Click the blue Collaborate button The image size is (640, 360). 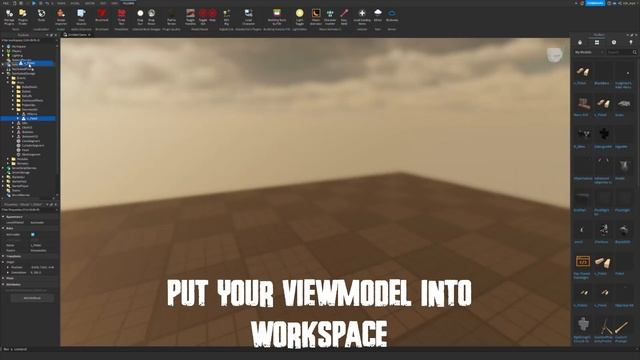595,3
